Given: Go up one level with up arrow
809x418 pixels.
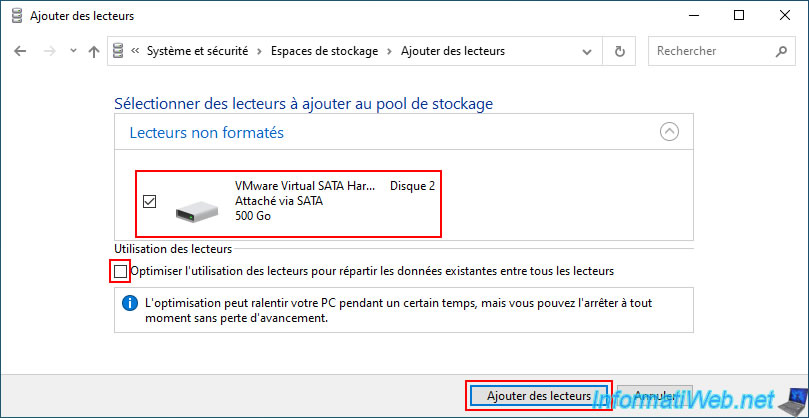Looking at the screenshot, I should click(x=93, y=52).
